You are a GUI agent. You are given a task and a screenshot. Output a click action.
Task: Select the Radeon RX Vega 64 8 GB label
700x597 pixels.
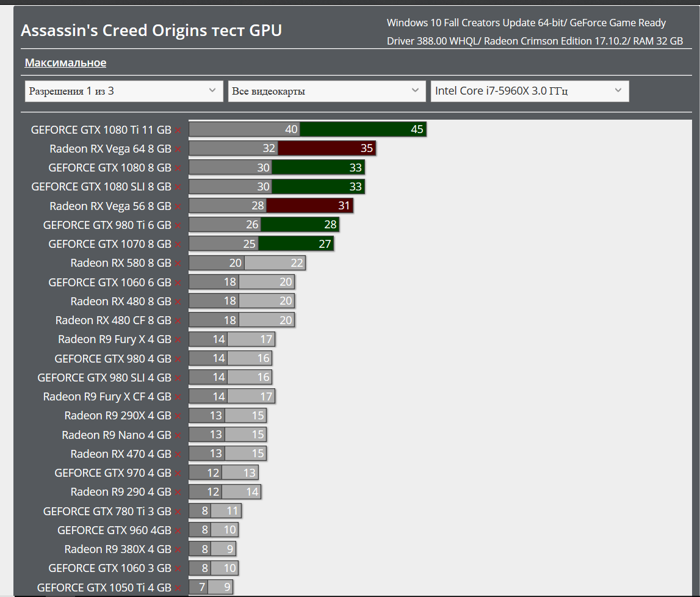tap(110, 149)
